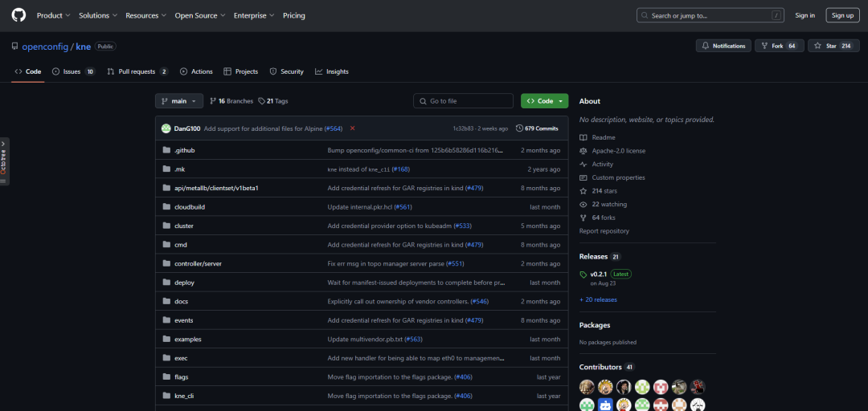The width and height of the screenshot is (868, 411).
Task: Click the failed checks red X icon
Action: (353, 128)
